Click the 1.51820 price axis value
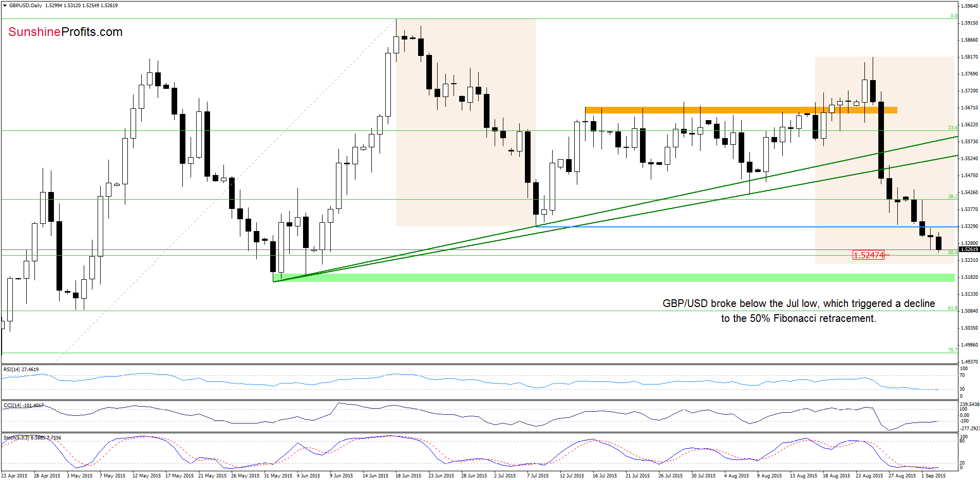The width and height of the screenshot is (980, 480). point(969,277)
